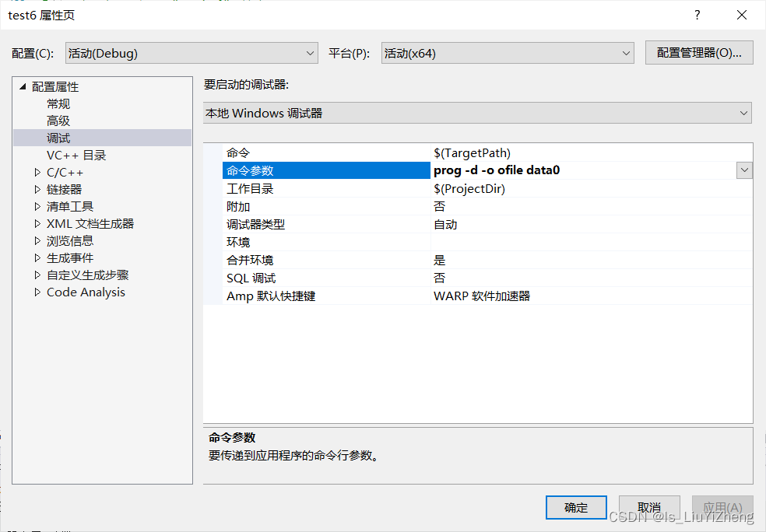Select the 清单工具 tree label
The image size is (766, 532).
click(70, 206)
